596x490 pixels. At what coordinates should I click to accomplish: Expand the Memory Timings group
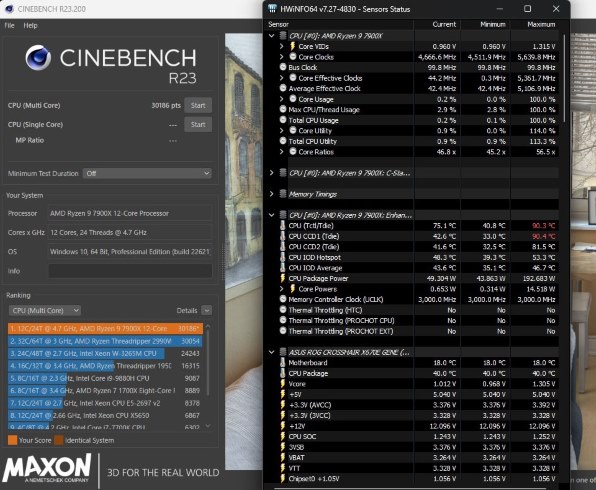pos(271,194)
